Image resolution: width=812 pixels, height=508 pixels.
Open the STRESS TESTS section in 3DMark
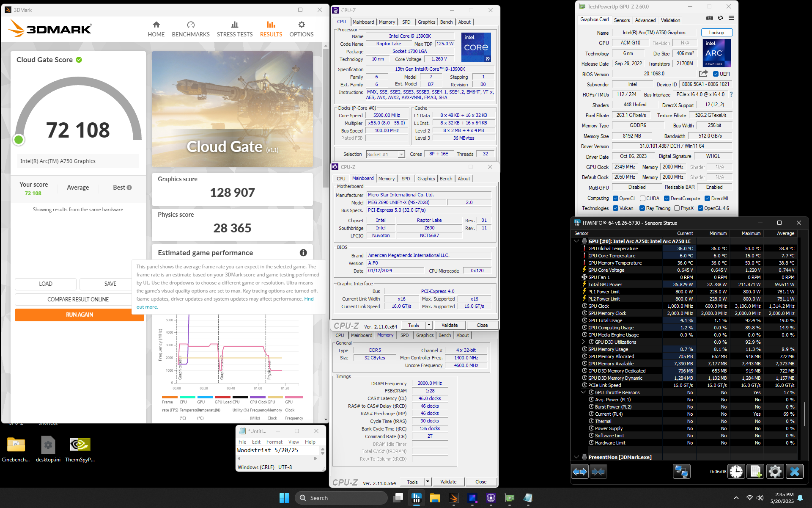click(x=235, y=29)
